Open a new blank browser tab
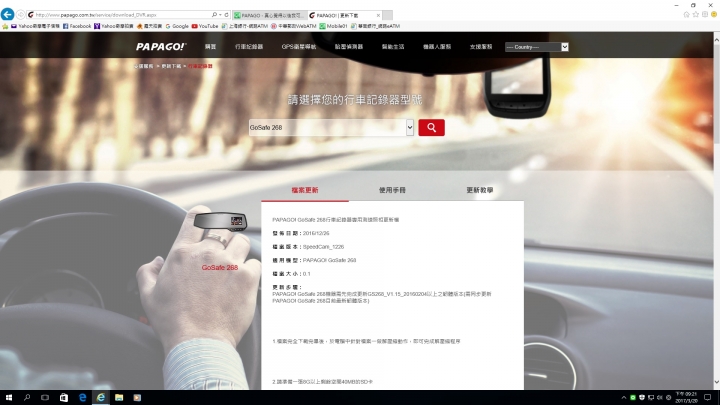The height and width of the screenshot is (405, 720). point(388,15)
